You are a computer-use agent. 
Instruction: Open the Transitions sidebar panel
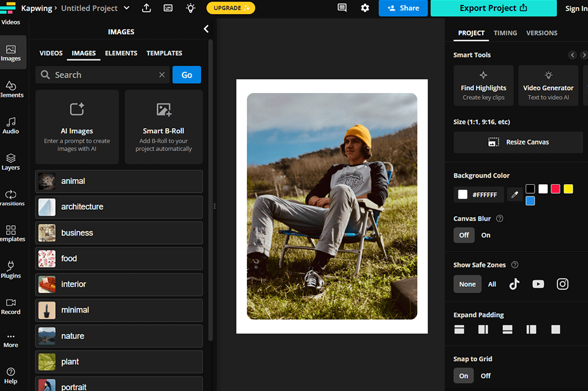(11, 198)
